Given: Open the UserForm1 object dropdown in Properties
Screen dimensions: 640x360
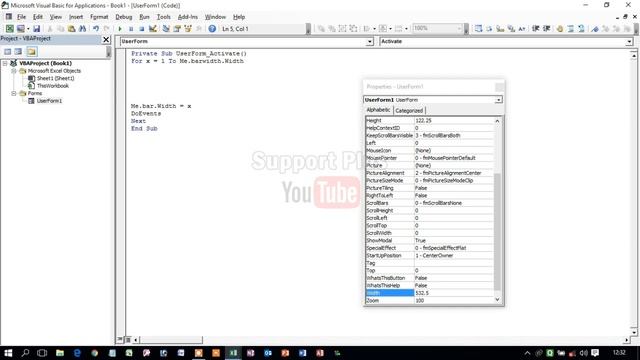Looking at the screenshot, I should click(498, 100).
